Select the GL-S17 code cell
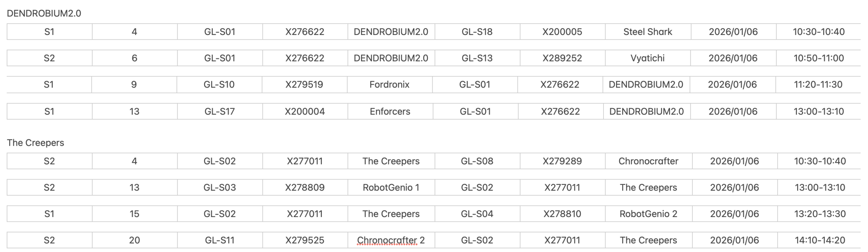The image size is (868, 252). point(219,111)
